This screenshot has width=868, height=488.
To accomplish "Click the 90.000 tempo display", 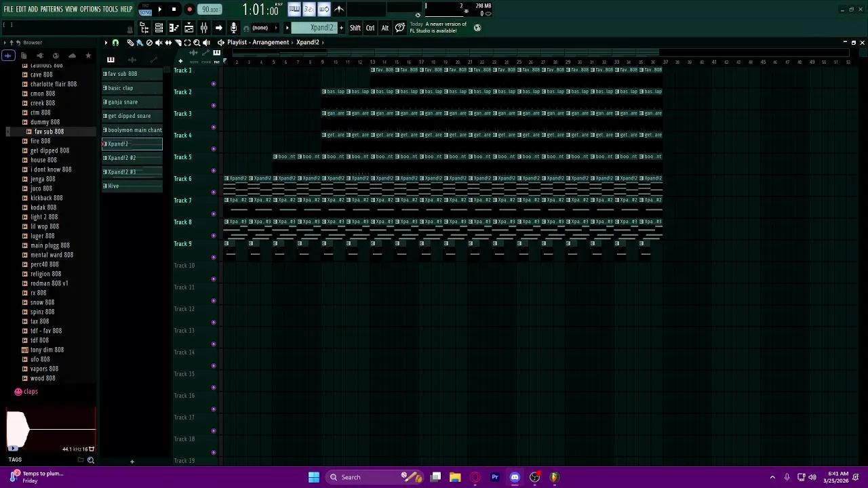I will pyautogui.click(x=210, y=9).
